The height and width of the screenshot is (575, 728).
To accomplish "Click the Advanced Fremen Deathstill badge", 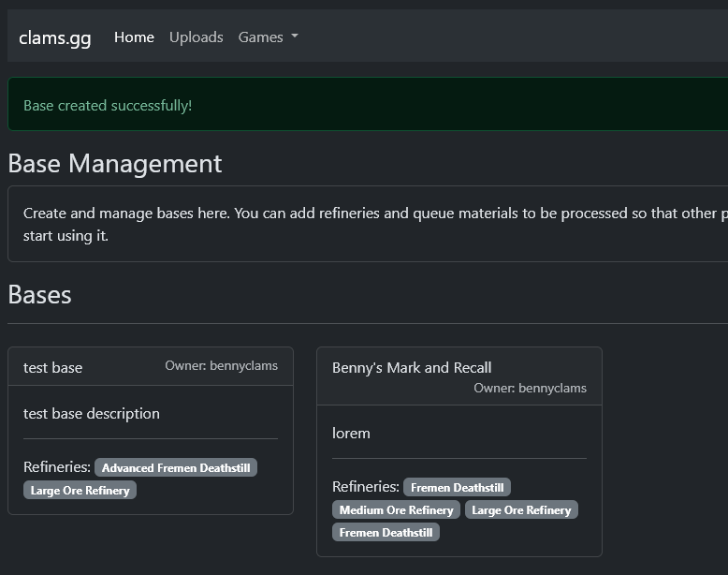I will [x=176, y=467].
